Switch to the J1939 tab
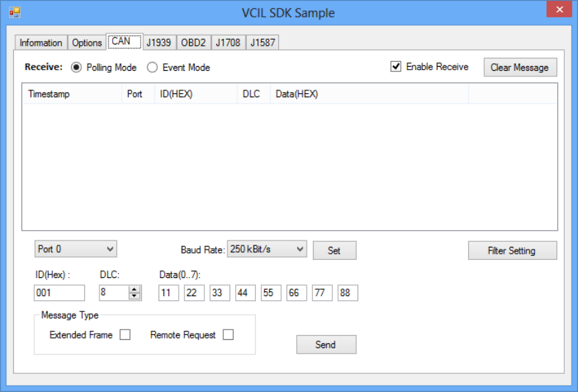Viewport: 578px width, 392px height. [159, 42]
